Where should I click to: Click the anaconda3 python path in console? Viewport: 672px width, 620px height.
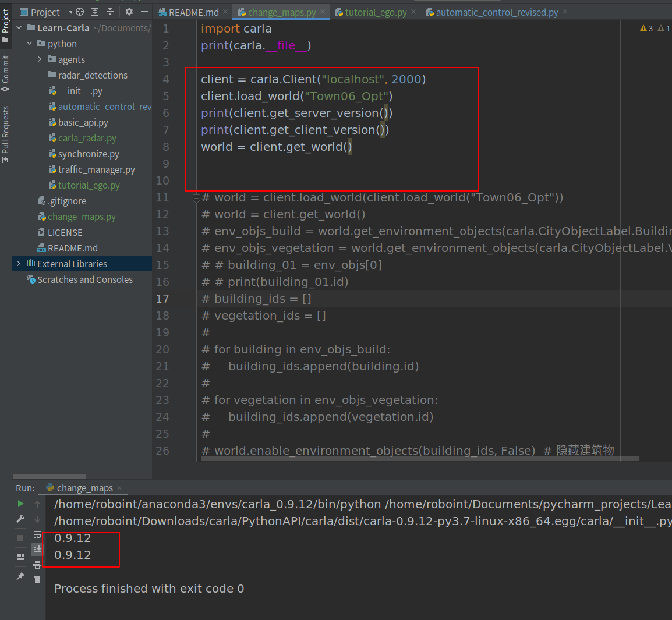pos(217,504)
